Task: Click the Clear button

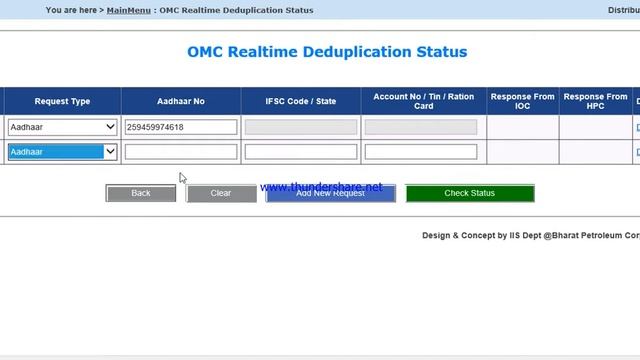Action: tap(221, 193)
